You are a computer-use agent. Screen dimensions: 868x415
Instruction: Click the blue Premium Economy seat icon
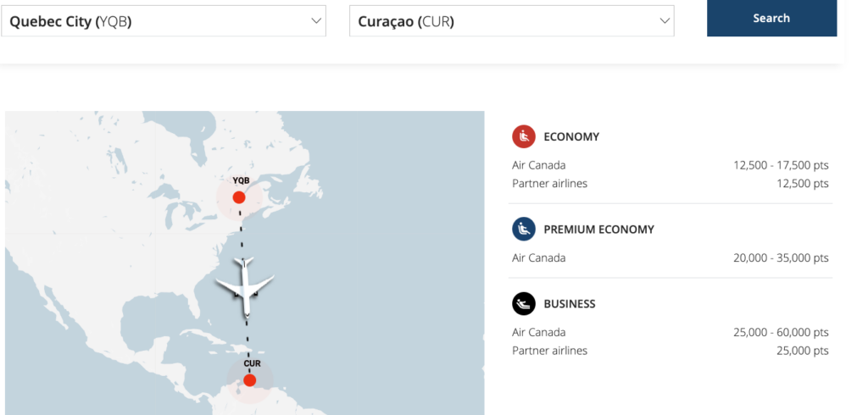[524, 229]
